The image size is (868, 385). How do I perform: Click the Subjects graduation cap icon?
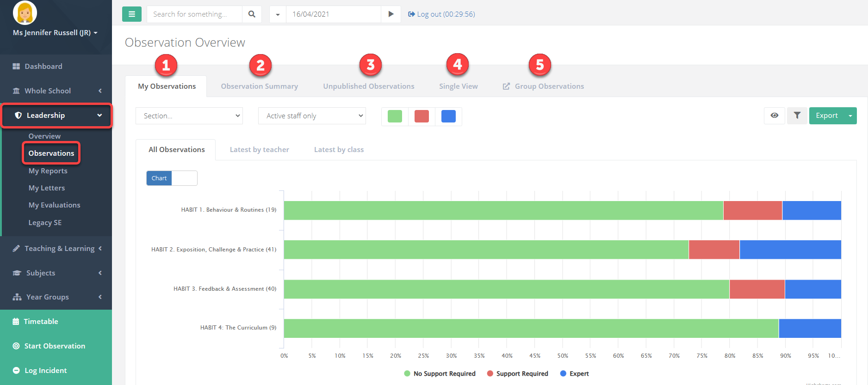tap(17, 273)
